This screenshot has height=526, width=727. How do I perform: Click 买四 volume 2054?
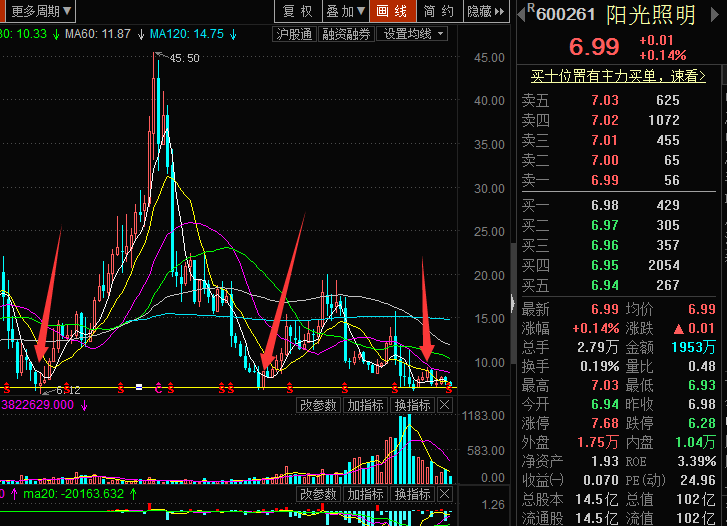pyautogui.click(x=664, y=265)
